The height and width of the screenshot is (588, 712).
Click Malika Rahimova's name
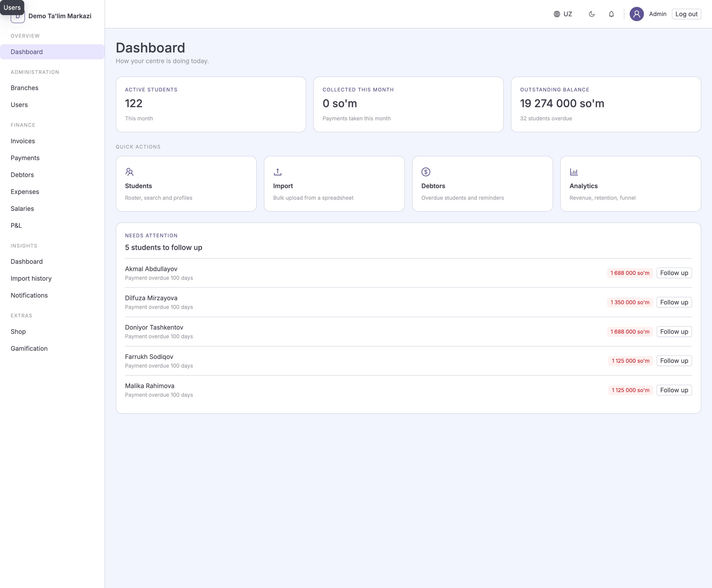coord(150,386)
